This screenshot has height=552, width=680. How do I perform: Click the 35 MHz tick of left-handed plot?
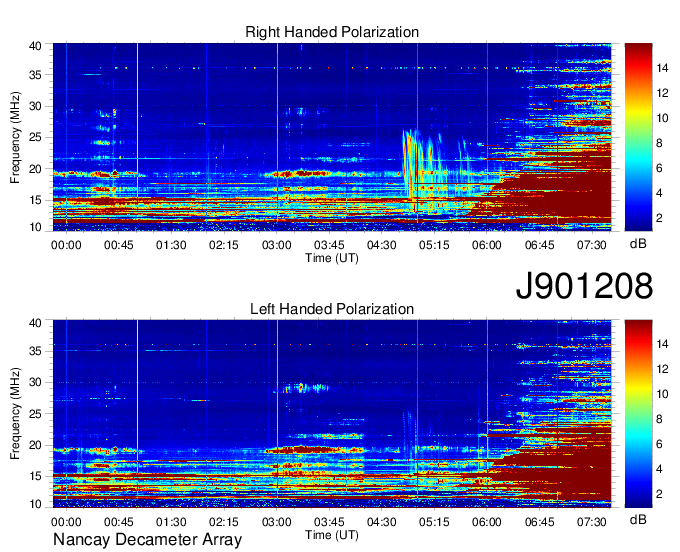35,351
